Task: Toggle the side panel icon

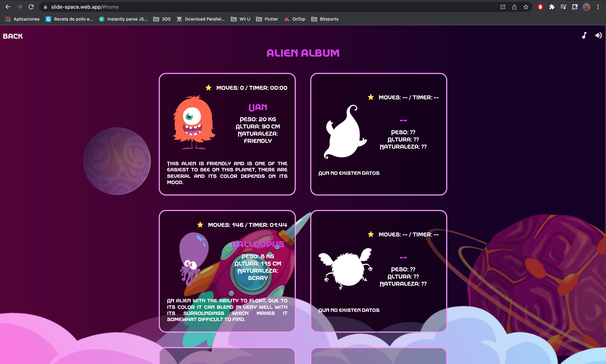Action: point(575,7)
